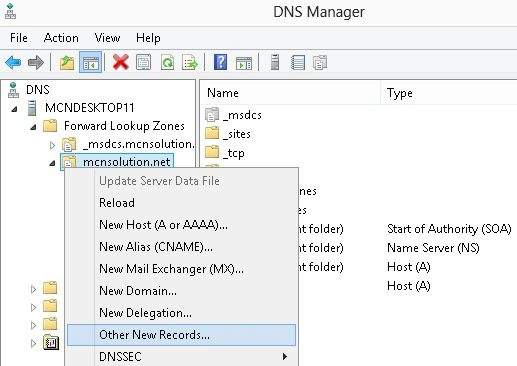Viewport: 517px width, 366px height.
Task: Open the Help menu
Action: coord(148,38)
